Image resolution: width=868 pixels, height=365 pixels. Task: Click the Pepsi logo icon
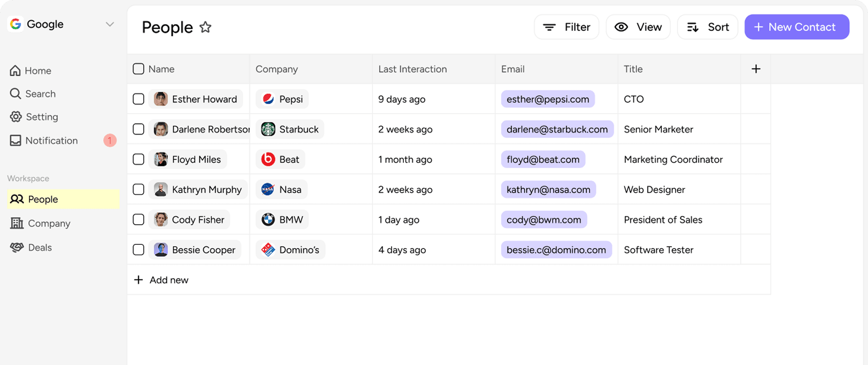tap(268, 99)
